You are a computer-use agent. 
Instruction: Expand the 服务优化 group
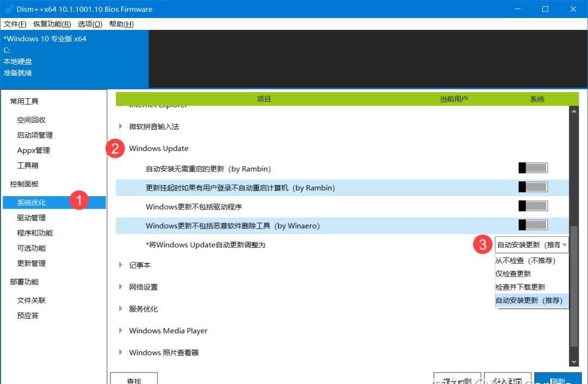click(x=120, y=309)
